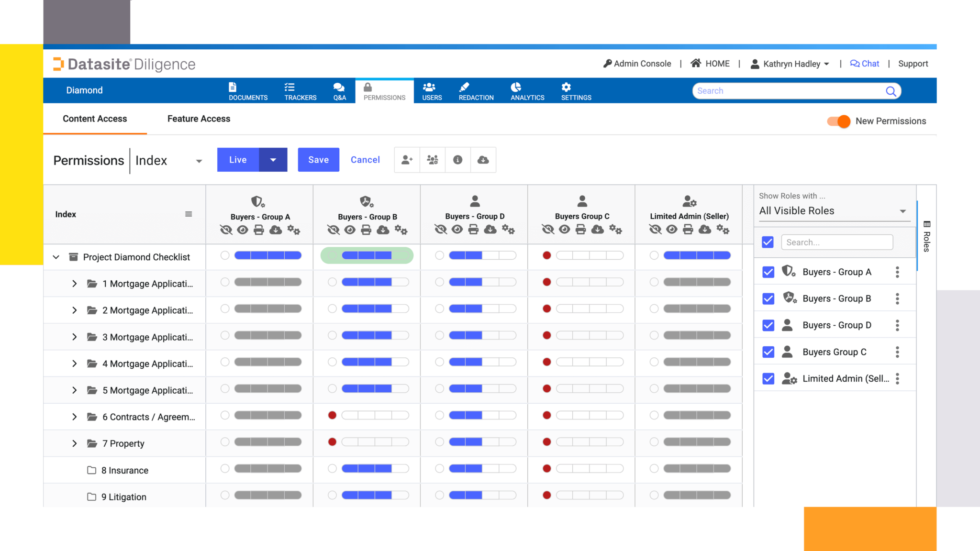Image resolution: width=980 pixels, height=551 pixels.
Task: Select the print permission icon under Buyers - Group B
Action: [366, 230]
